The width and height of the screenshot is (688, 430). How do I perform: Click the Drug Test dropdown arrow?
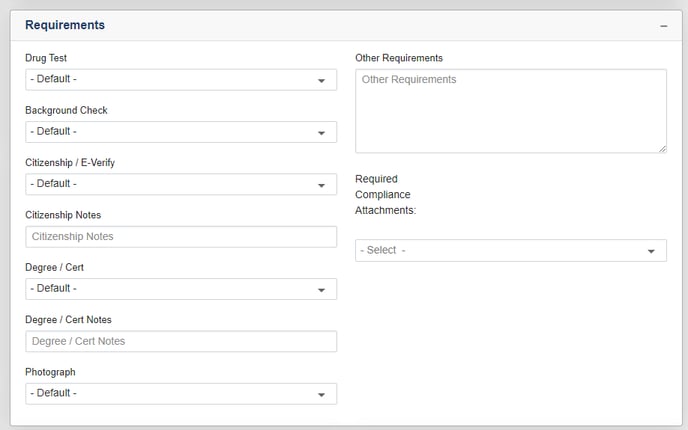point(321,81)
